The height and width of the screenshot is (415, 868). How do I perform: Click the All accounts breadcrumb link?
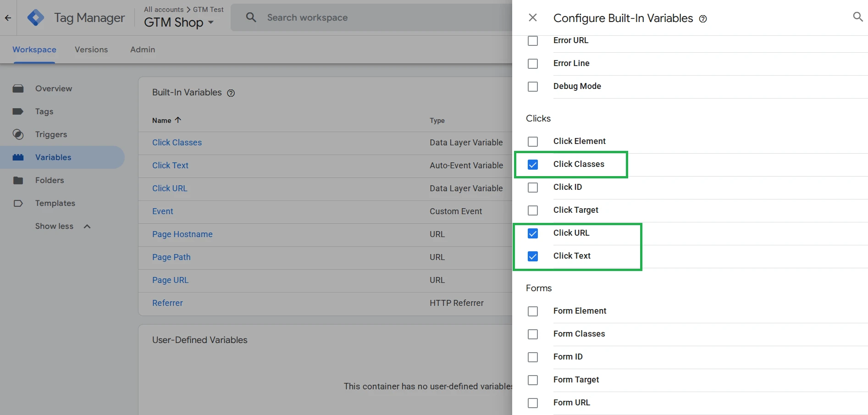(164, 10)
